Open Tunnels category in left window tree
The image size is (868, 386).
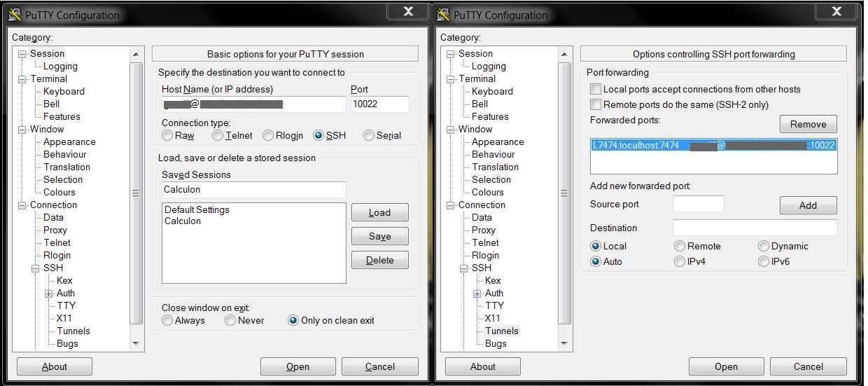pos(73,331)
